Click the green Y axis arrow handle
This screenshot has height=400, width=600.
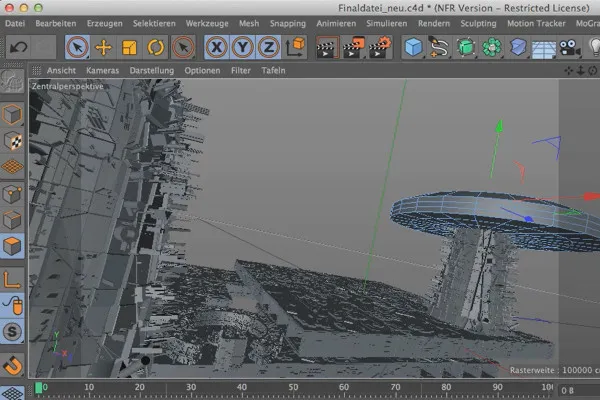(x=499, y=126)
